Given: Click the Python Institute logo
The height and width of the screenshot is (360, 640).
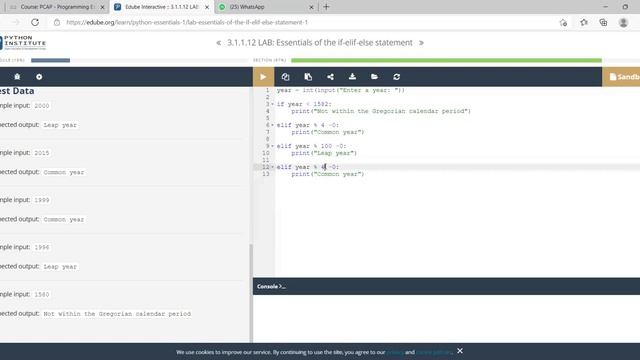Looking at the screenshot, I should [x=23, y=42].
